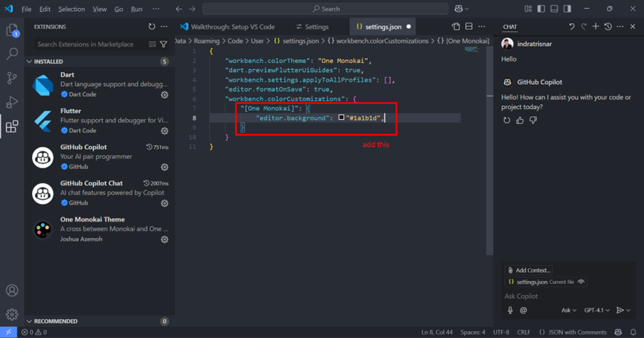The width and height of the screenshot is (644, 338).
Task: Open One Monokai Theme manage gear
Action: click(164, 239)
